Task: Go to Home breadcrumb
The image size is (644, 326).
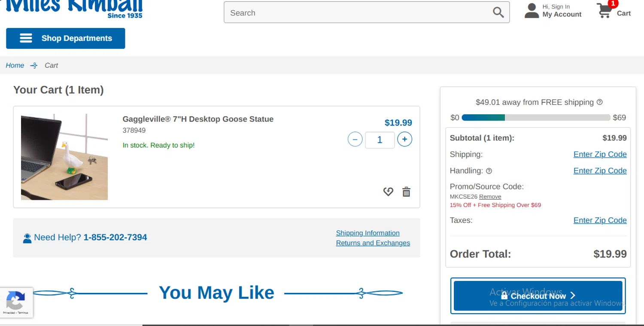Action: 15,65
